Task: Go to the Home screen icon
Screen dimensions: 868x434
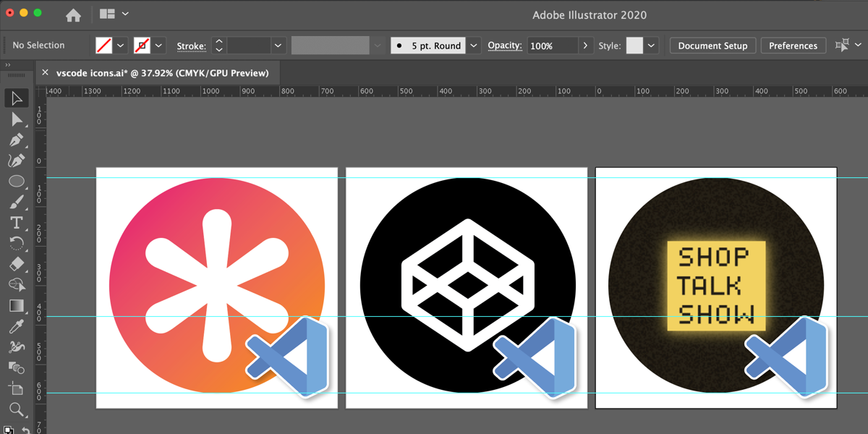Action: point(73,14)
